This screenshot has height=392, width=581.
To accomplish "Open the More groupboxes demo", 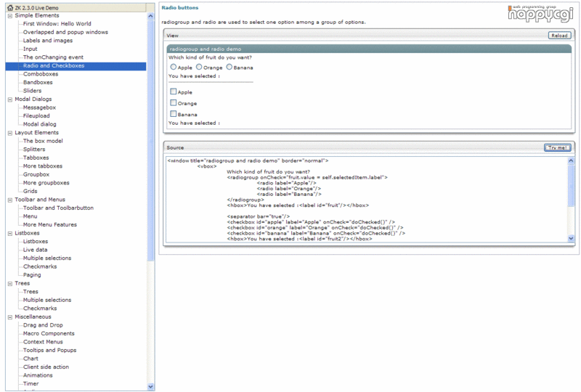I will pos(46,183).
